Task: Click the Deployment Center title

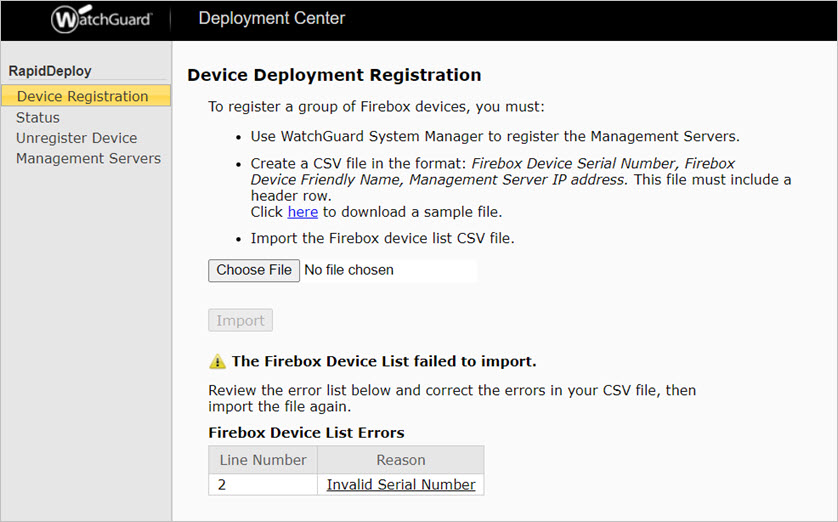Action: click(x=272, y=19)
